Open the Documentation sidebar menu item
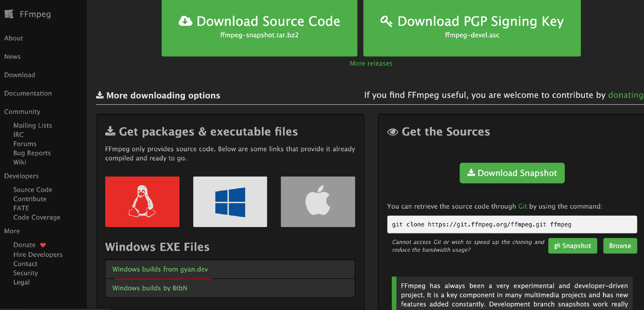The width and height of the screenshot is (644, 310). (28, 93)
